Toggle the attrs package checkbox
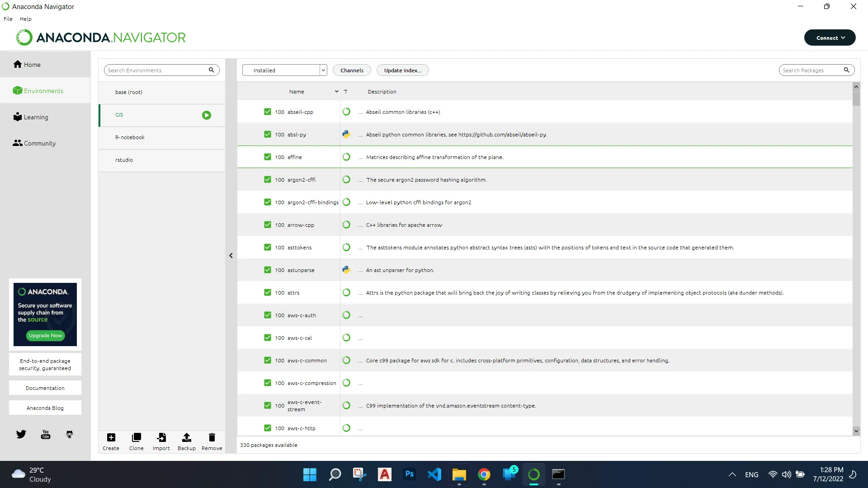The height and width of the screenshot is (488, 868). click(x=268, y=292)
